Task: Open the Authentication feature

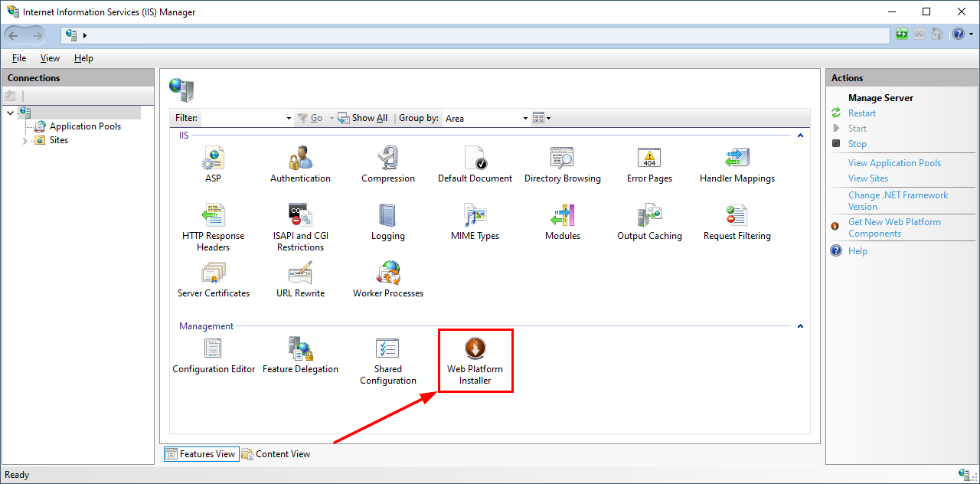Action: 300,165
